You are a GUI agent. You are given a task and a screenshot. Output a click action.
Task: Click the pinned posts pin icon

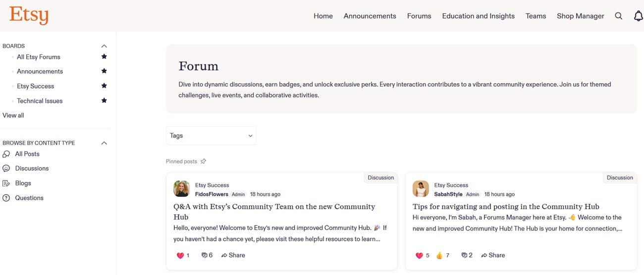(x=203, y=161)
